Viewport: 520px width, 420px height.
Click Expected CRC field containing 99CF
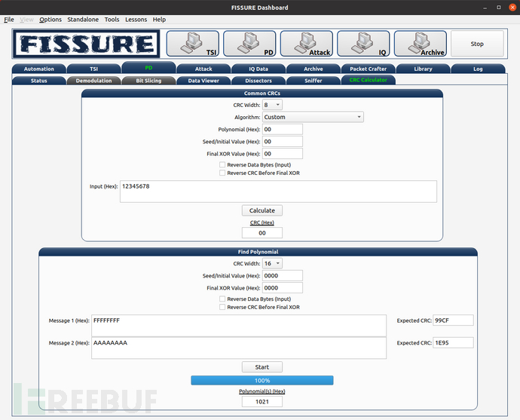click(x=453, y=320)
